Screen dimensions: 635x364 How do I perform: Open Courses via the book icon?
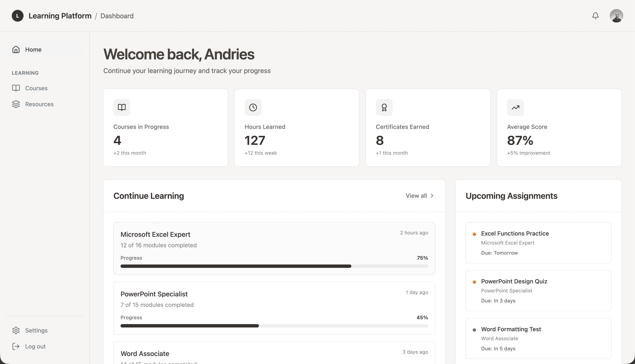(16, 88)
